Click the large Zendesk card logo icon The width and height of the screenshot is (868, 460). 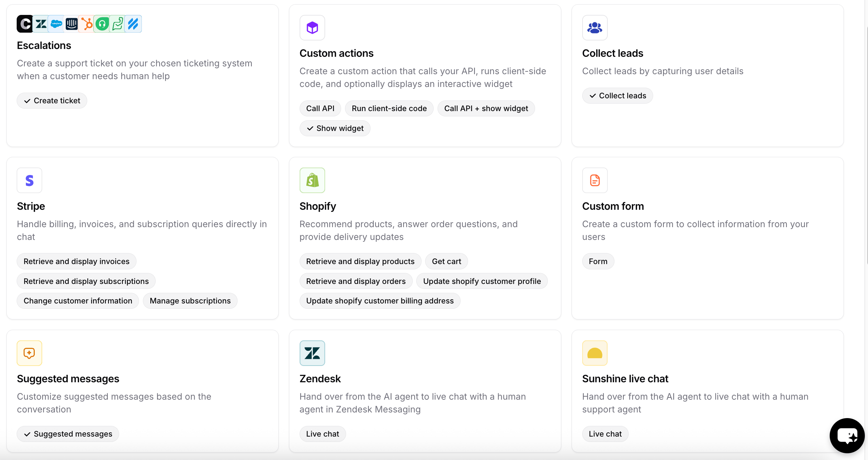[312, 353]
